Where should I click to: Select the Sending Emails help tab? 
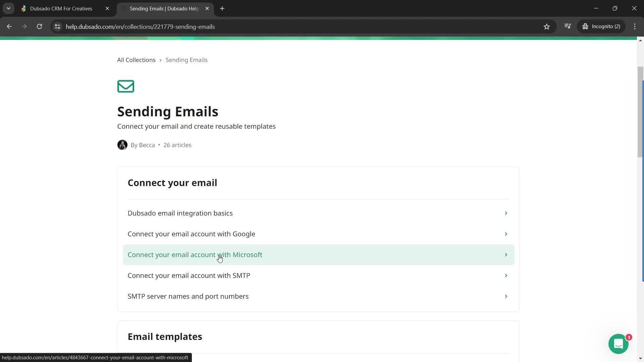click(x=164, y=9)
